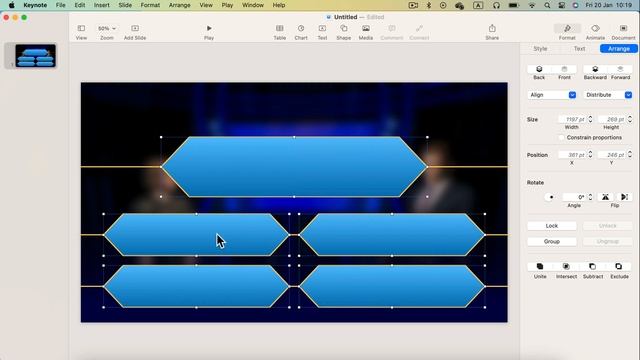Image resolution: width=640 pixels, height=360 pixels.
Task: Click the Unlock button
Action: (x=608, y=226)
